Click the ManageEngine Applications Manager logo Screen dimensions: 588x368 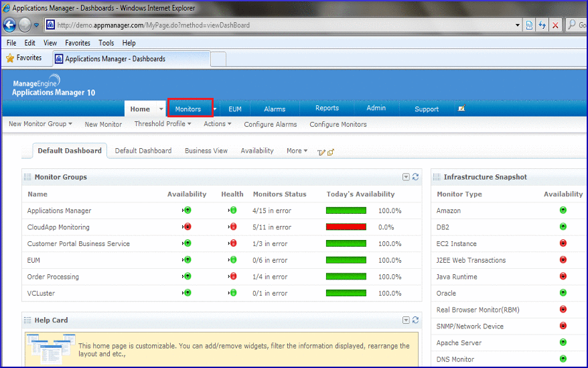click(x=54, y=86)
